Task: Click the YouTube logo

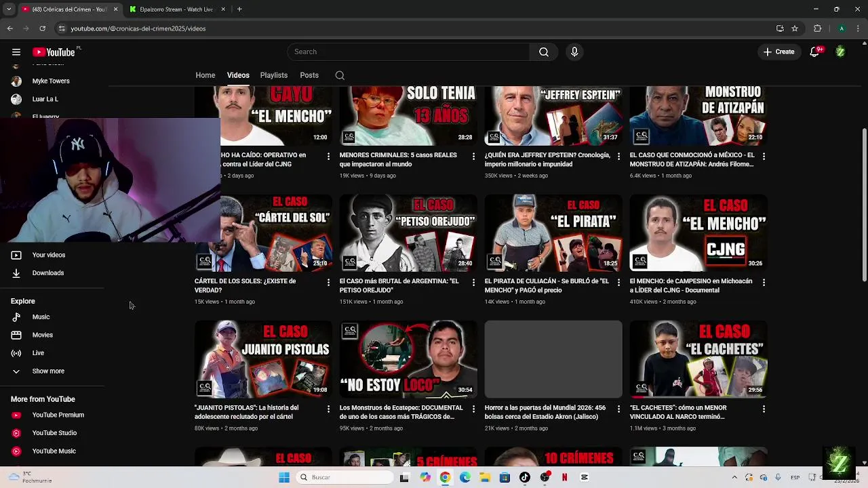Action: tap(54, 52)
